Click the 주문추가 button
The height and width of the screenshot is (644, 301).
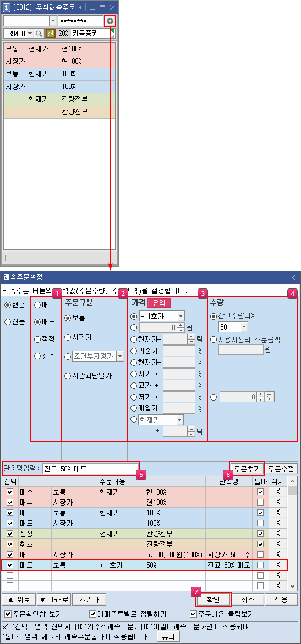coord(247,469)
